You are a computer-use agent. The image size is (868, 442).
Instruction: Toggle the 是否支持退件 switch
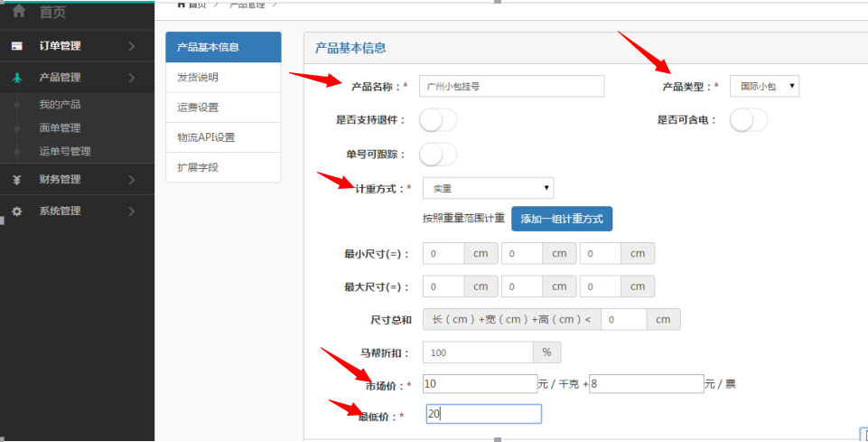(x=438, y=119)
